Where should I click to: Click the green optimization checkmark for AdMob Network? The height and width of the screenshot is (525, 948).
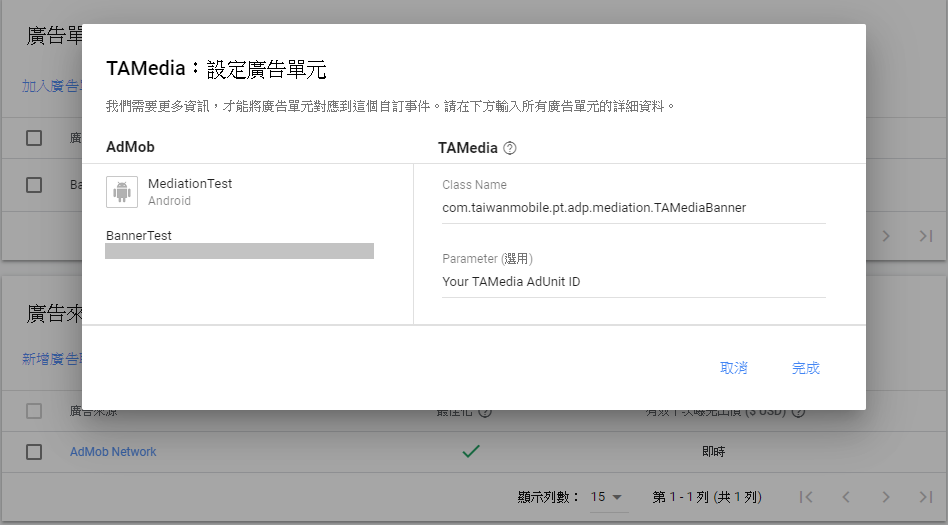(471, 451)
